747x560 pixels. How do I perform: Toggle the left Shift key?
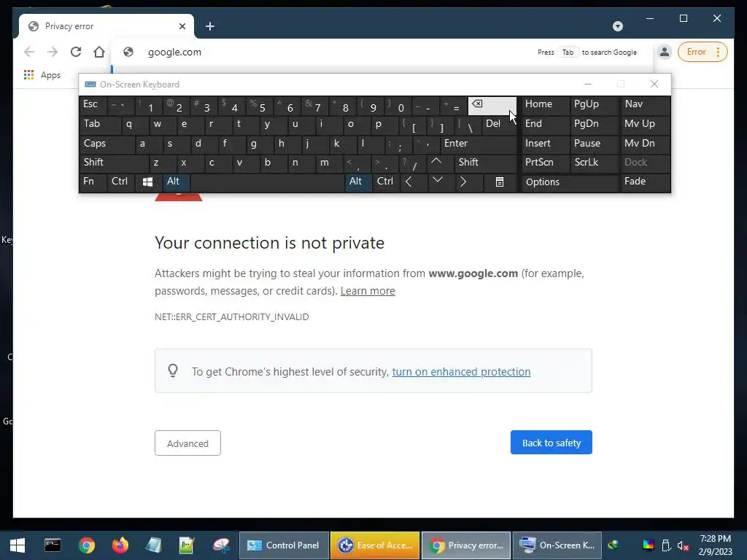(113, 163)
